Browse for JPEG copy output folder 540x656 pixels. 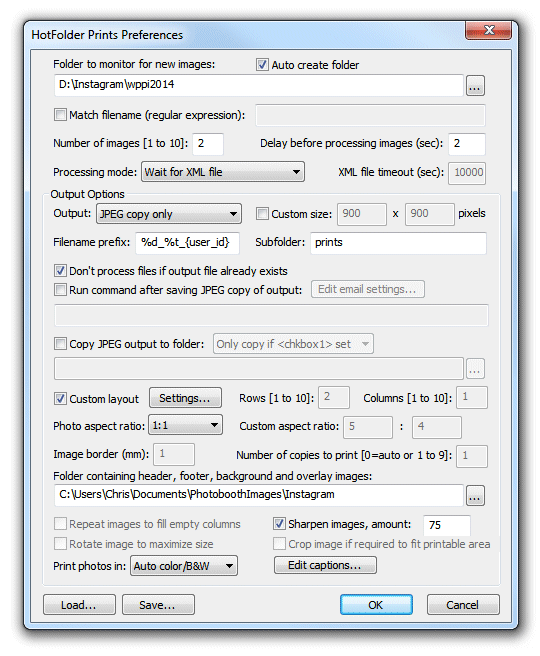click(475, 369)
